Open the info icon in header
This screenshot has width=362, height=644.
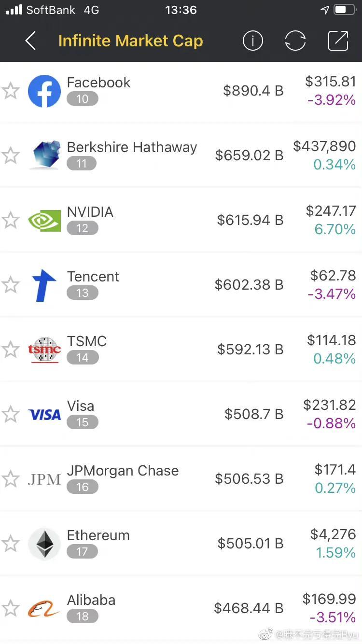252,41
